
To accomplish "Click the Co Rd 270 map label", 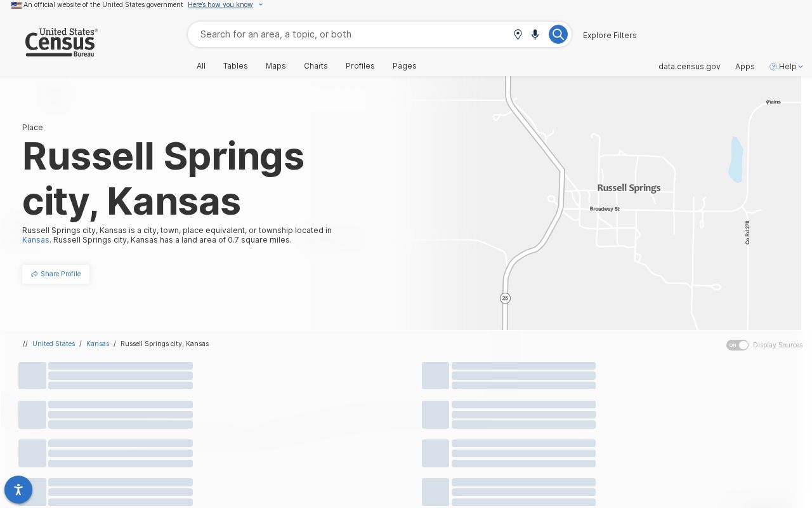I will point(748,232).
